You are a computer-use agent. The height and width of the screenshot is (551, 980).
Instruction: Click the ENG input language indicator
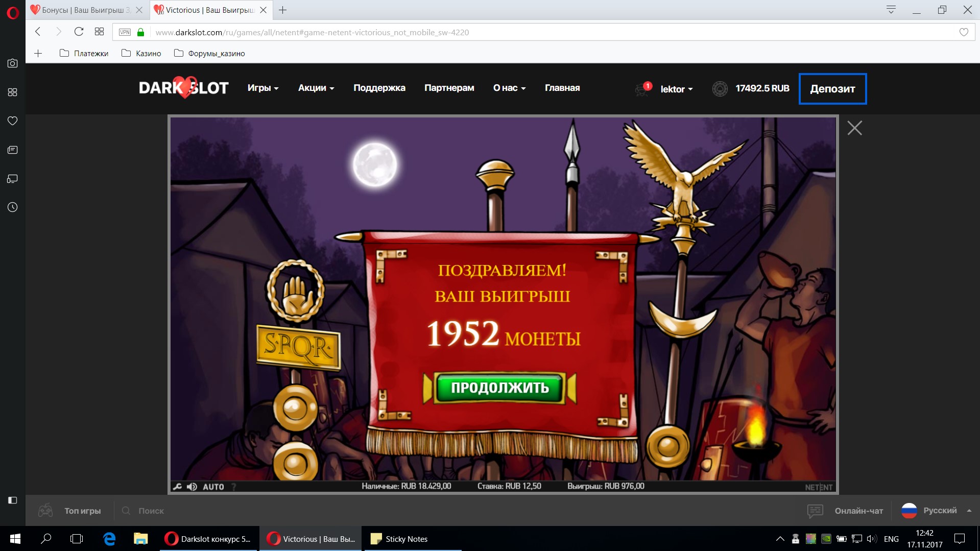[x=891, y=539]
